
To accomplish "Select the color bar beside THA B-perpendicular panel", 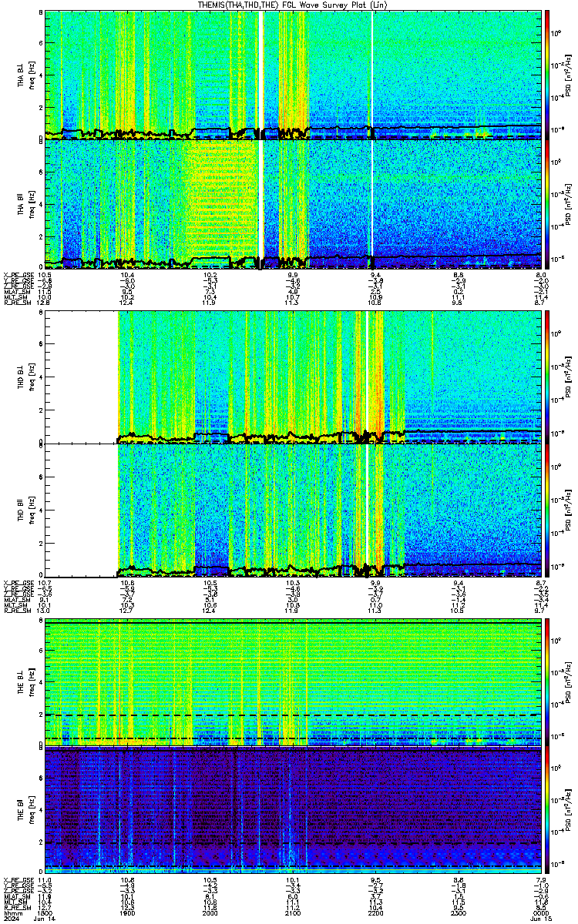I will pyautogui.click(x=548, y=74).
